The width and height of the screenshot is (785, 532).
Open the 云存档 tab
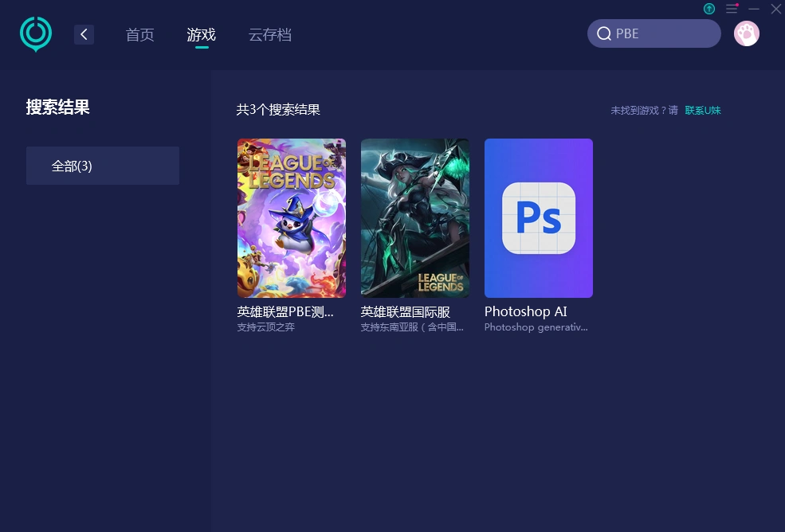click(270, 34)
